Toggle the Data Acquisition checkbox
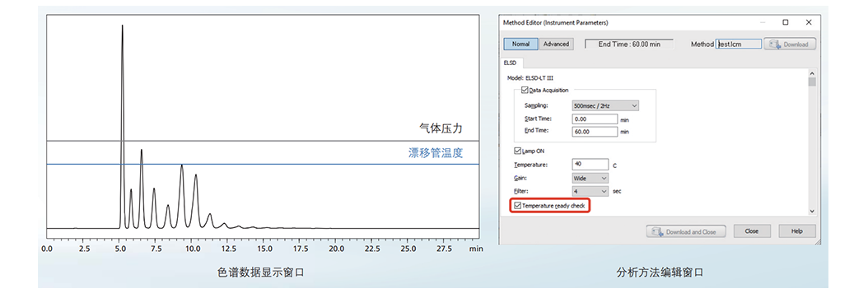Viewport: 868px width, 298px height. 525,90
